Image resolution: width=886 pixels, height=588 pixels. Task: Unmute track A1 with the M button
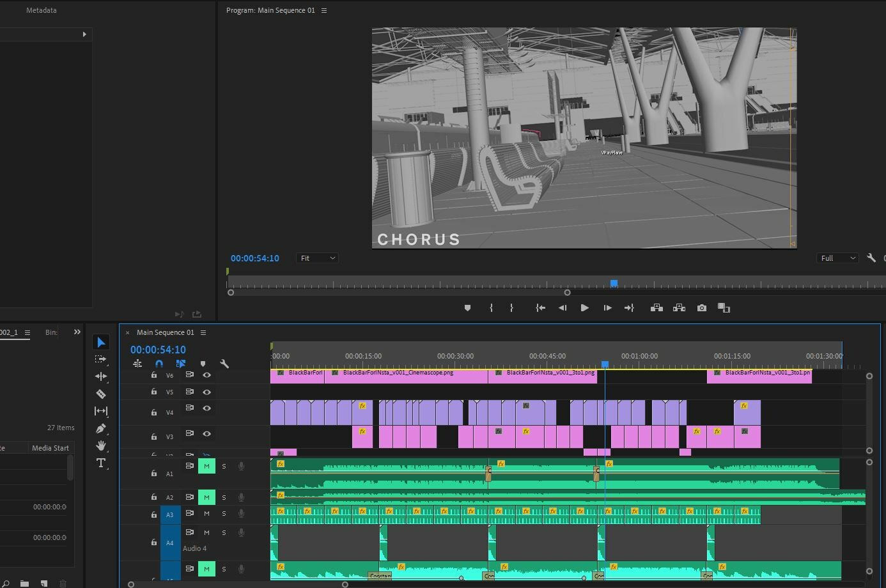[x=206, y=466]
